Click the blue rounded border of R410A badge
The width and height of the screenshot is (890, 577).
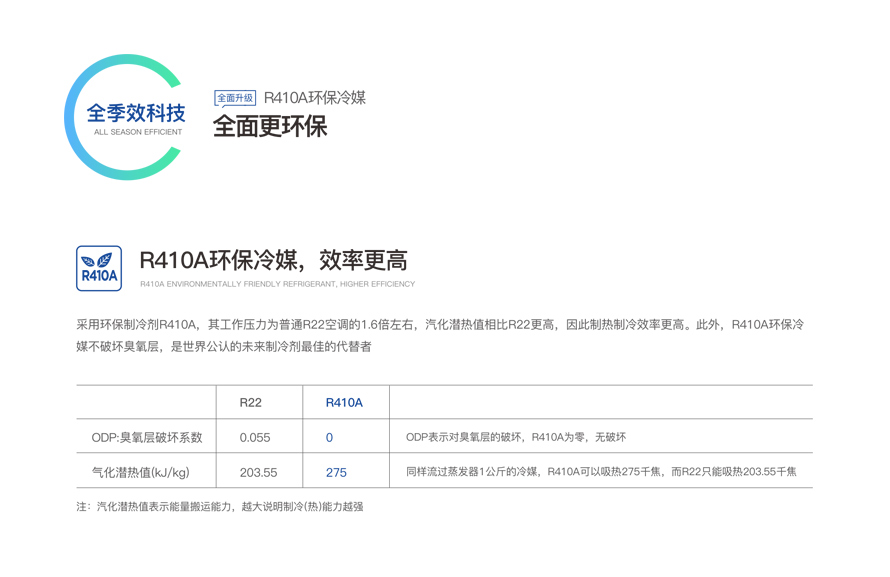click(97, 265)
